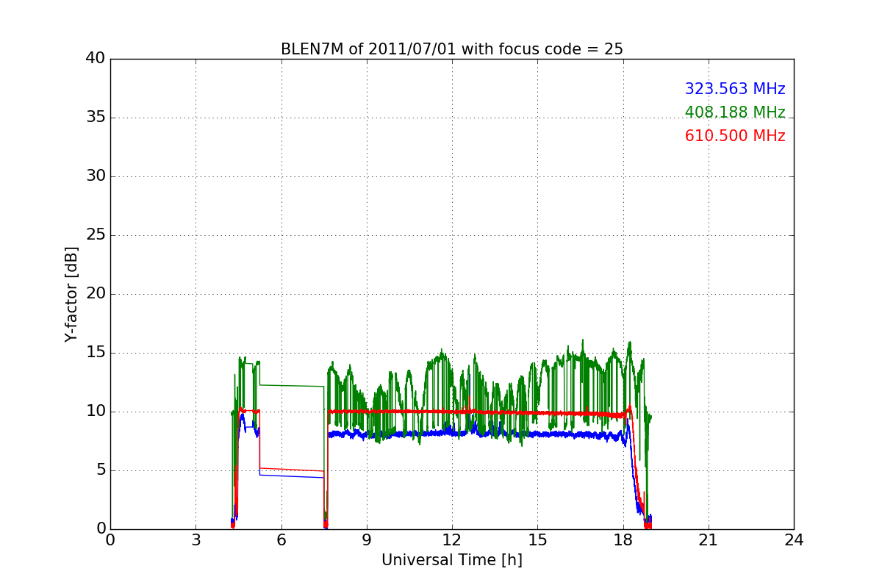Click the x-axis tick label 24
The image size is (882, 588).
[x=794, y=540]
